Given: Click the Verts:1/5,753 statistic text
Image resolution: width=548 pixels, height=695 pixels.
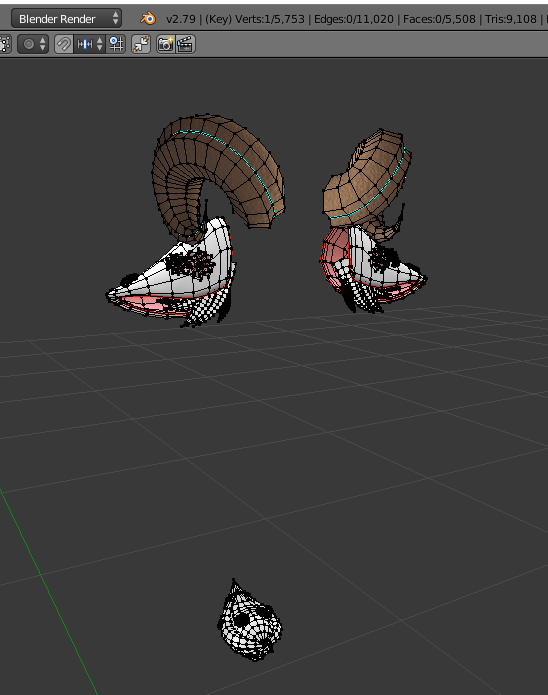Looking at the screenshot, I should coord(270,19).
